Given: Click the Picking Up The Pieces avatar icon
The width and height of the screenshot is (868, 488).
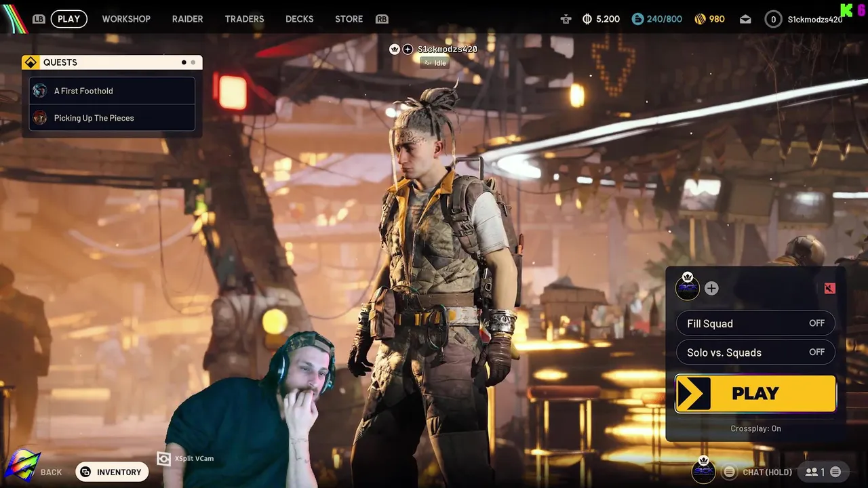Looking at the screenshot, I should [x=40, y=118].
